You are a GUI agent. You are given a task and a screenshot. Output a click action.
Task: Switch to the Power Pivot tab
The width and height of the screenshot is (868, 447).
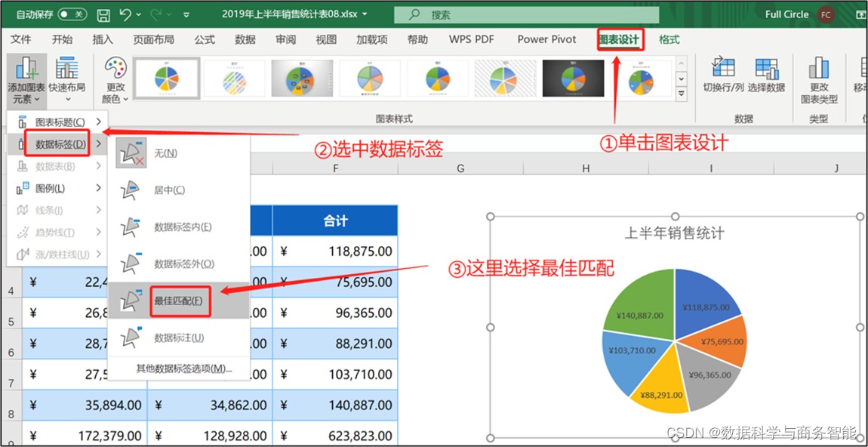(x=547, y=39)
